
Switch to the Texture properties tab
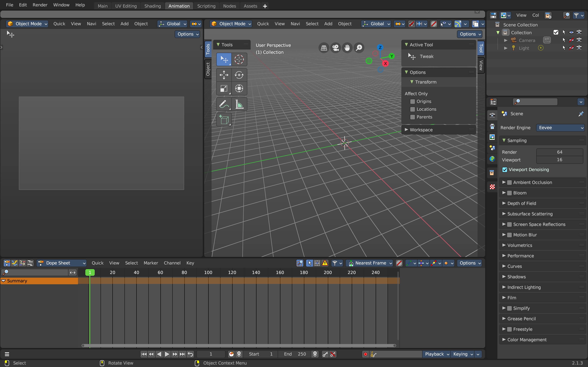[x=492, y=186]
